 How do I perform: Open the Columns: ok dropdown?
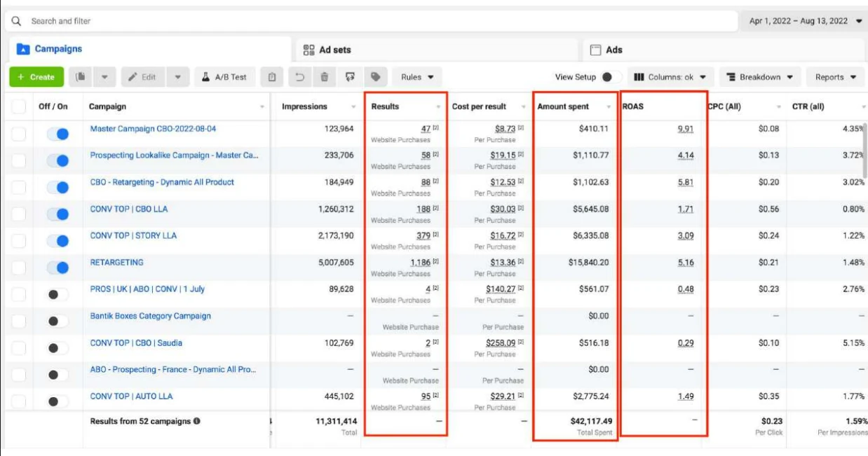(670, 77)
